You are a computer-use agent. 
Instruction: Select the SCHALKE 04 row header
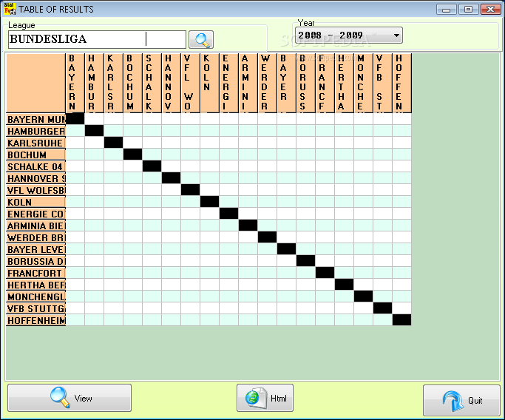coord(35,166)
